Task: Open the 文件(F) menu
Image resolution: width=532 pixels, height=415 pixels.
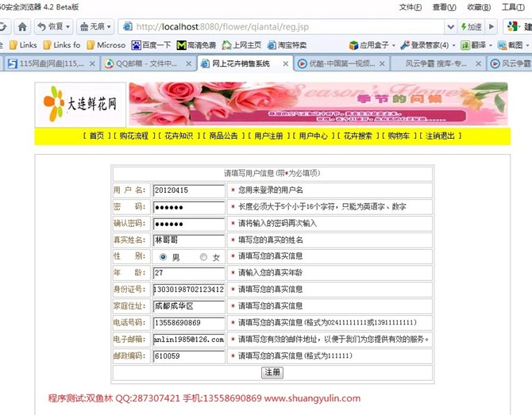Action: click(x=411, y=7)
